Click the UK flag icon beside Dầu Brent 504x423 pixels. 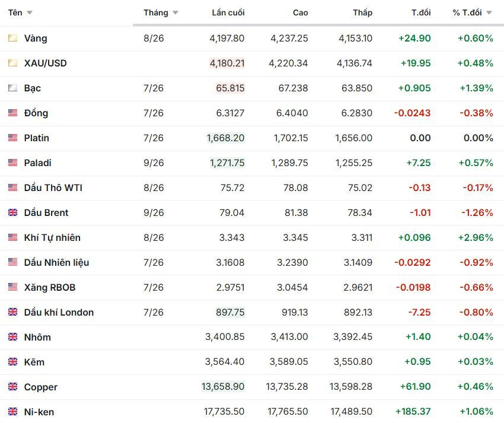tap(13, 212)
